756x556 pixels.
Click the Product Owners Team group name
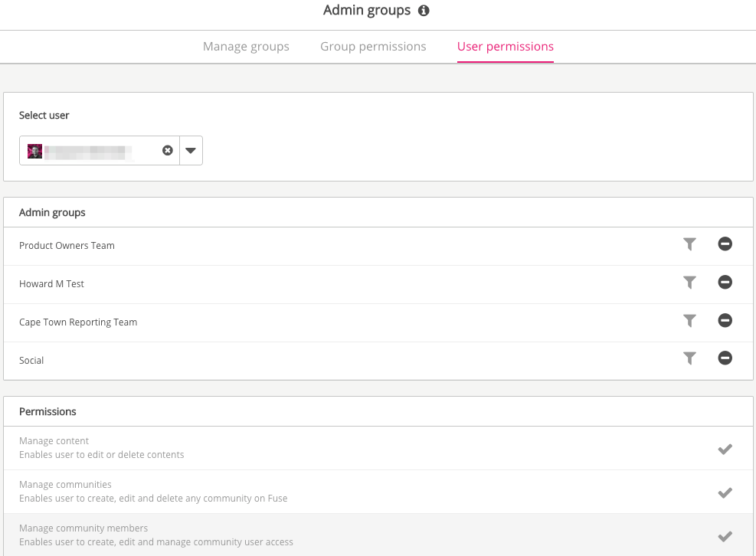(x=67, y=246)
